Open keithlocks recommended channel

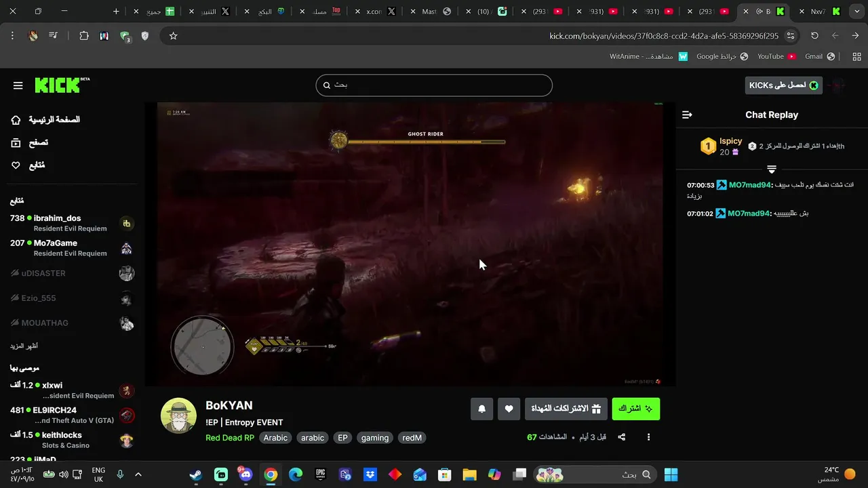point(72,440)
